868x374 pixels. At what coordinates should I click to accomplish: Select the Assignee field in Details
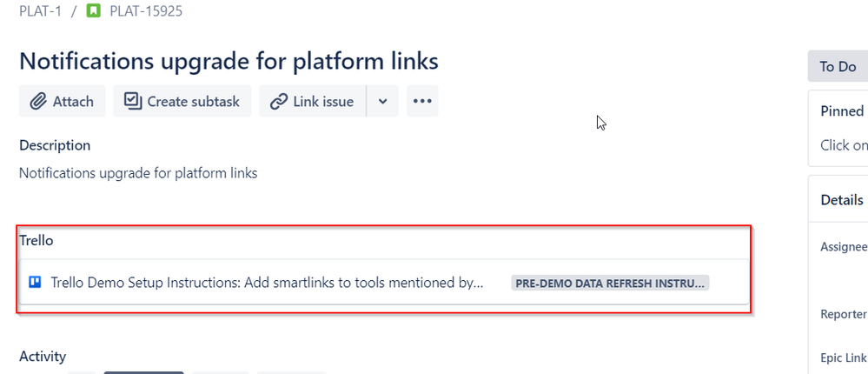pos(843,247)
